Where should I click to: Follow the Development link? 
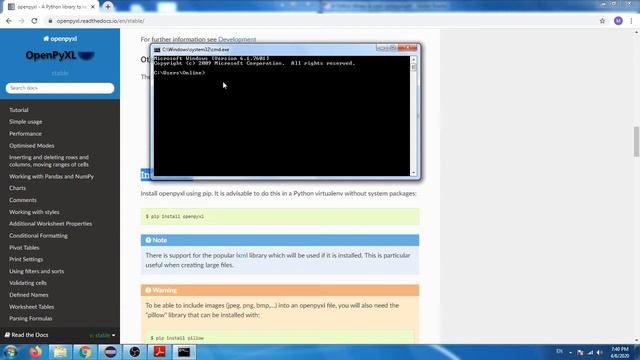click(x=237, y=39)
